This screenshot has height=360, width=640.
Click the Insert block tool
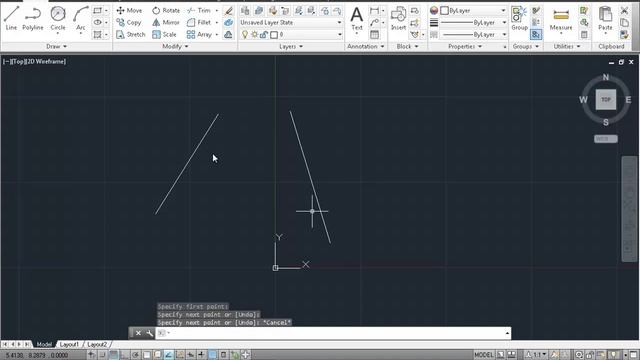point(398,18)
